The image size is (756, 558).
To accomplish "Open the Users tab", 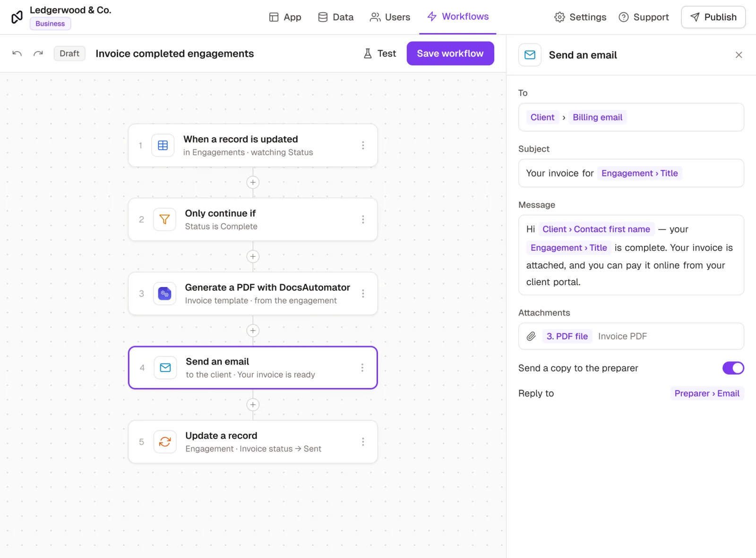I will (x=390, y=17).
